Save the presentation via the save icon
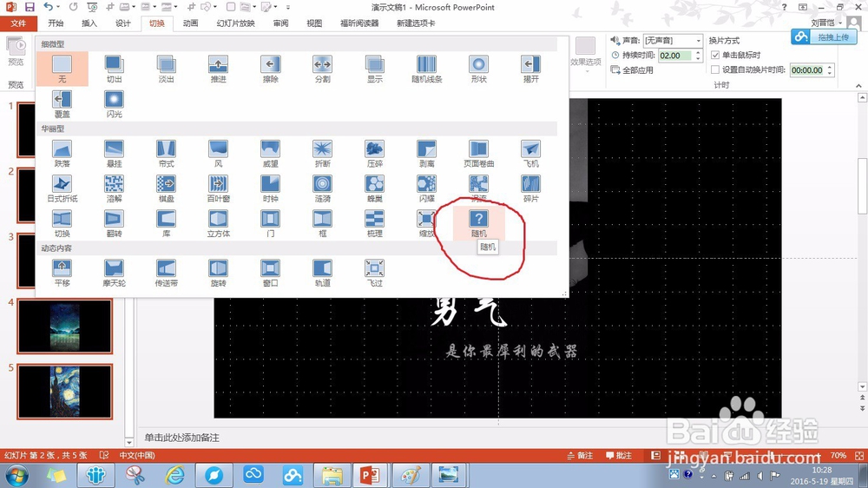 coord(30,7)
